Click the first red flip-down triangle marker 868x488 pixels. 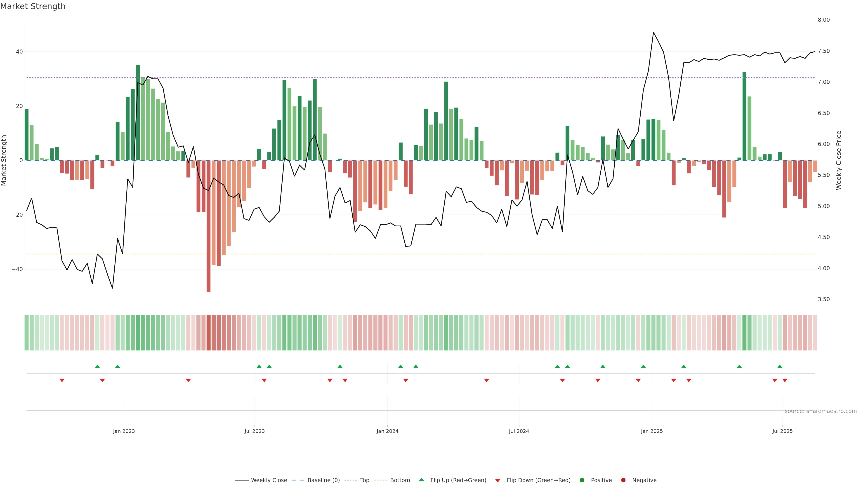(x=62, y=380)
